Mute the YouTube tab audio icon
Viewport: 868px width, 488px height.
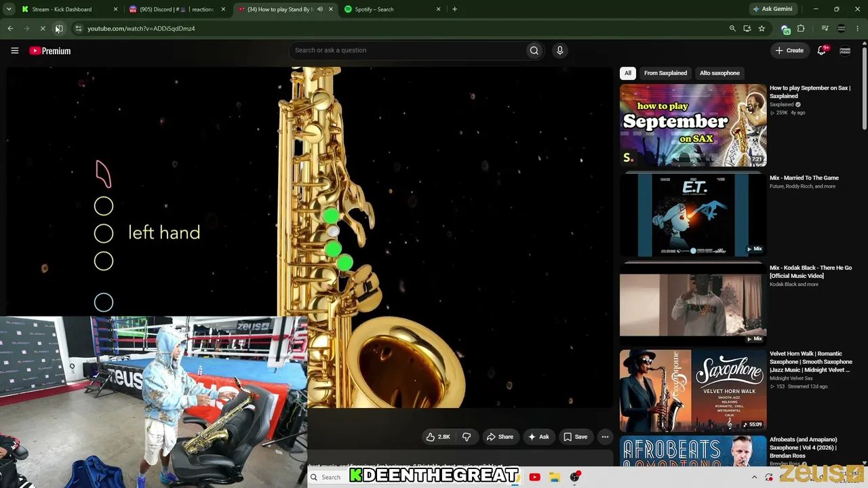[320, 9]
